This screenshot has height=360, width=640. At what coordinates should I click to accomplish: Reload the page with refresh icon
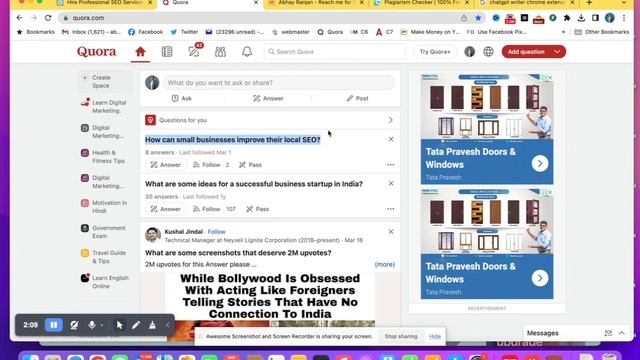coord(48,18)
